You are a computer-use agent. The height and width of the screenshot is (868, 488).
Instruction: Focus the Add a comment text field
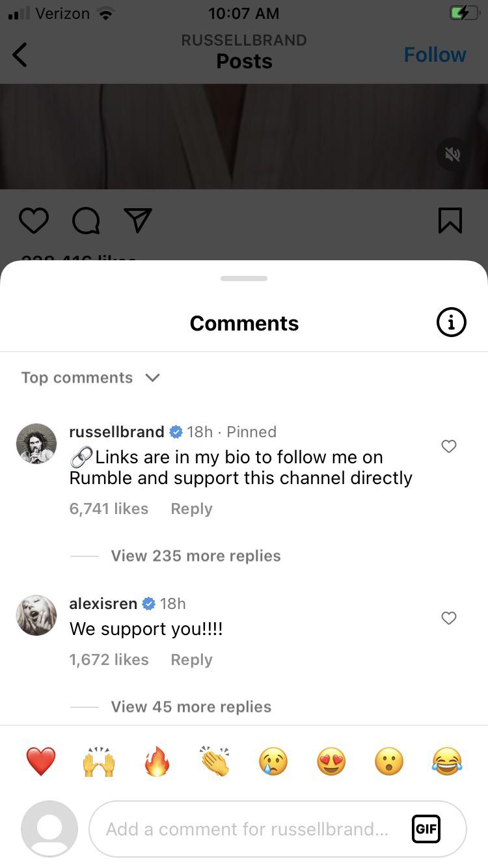pos(247,829)
